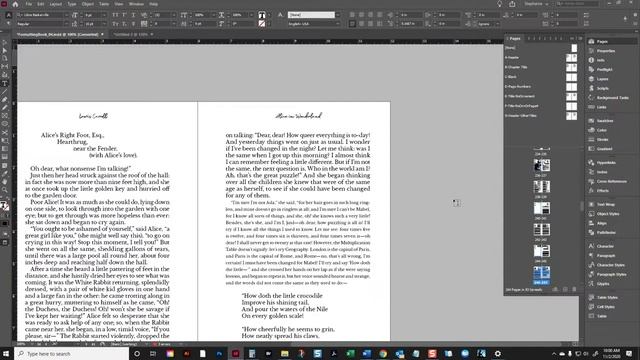
Task: Open the vertical scale percentage dropdown
Action: click(x=213, y=15)
